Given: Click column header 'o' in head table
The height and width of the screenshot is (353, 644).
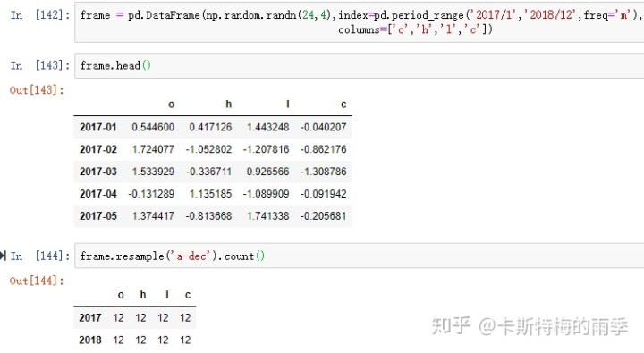Looking at the screenshot, I should click(x=171, y=105).
